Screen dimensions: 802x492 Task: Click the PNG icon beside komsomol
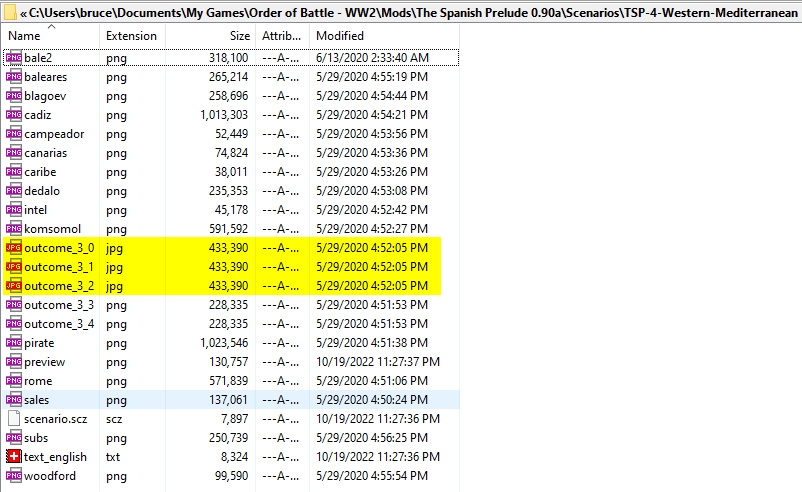point(13,229)
